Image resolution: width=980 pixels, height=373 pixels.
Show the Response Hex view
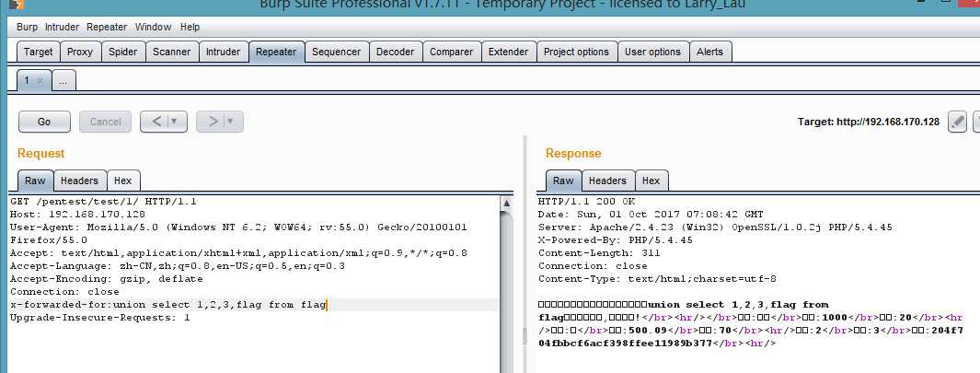coord(651,181)
